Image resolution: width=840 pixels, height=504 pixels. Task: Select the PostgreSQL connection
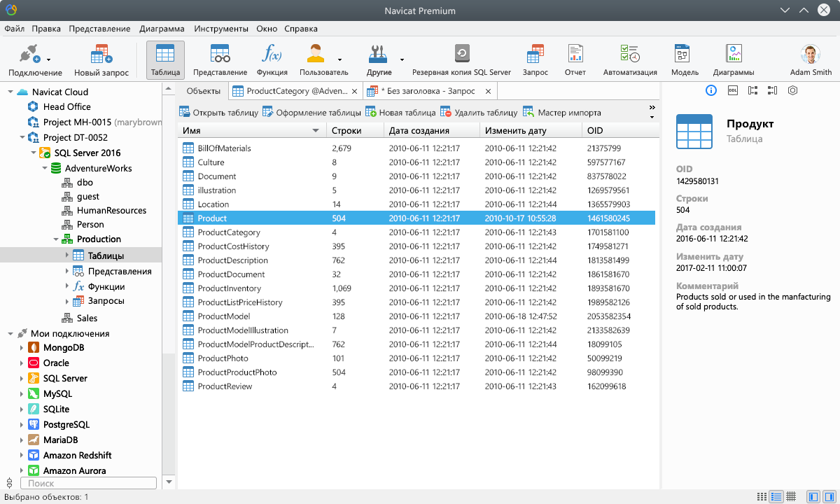(66, 424)
